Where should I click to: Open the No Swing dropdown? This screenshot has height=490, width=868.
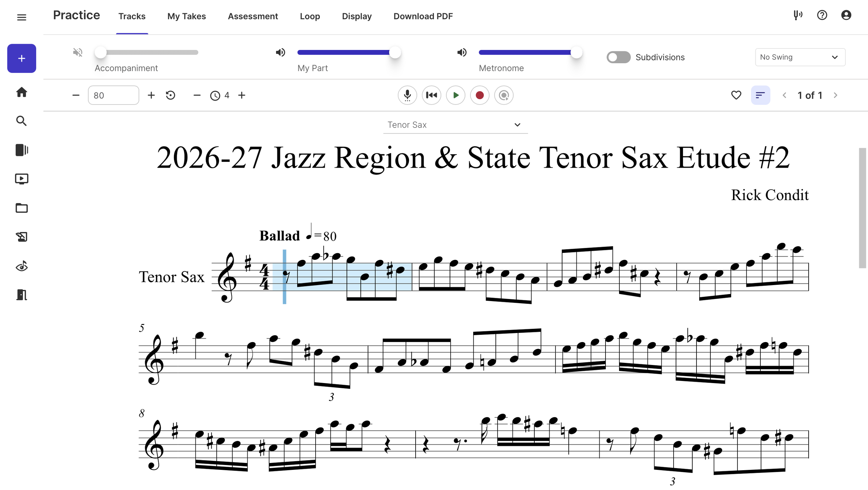click(x=800, y=57)
